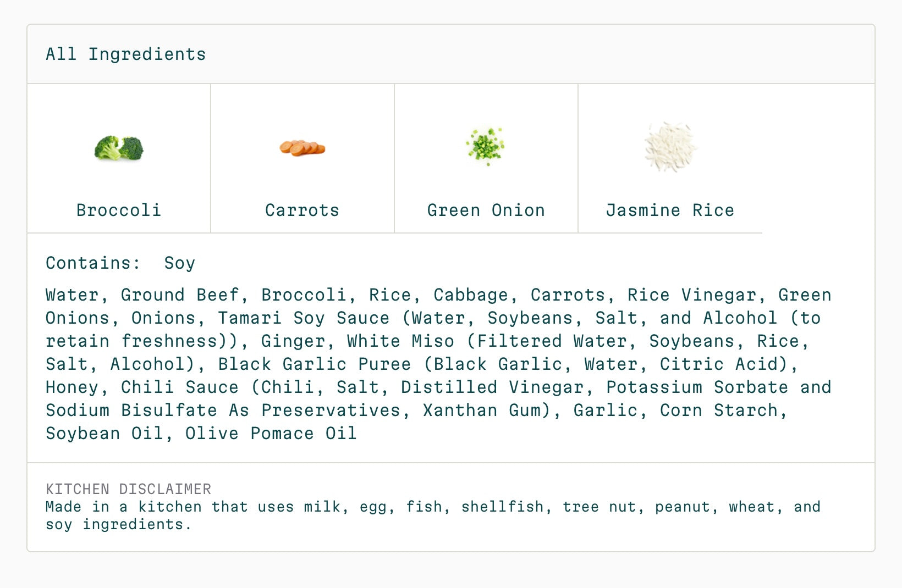902x588 pixels.
Task: Click the disclaimer sentence about shellfish
Action: click(433, 515)
